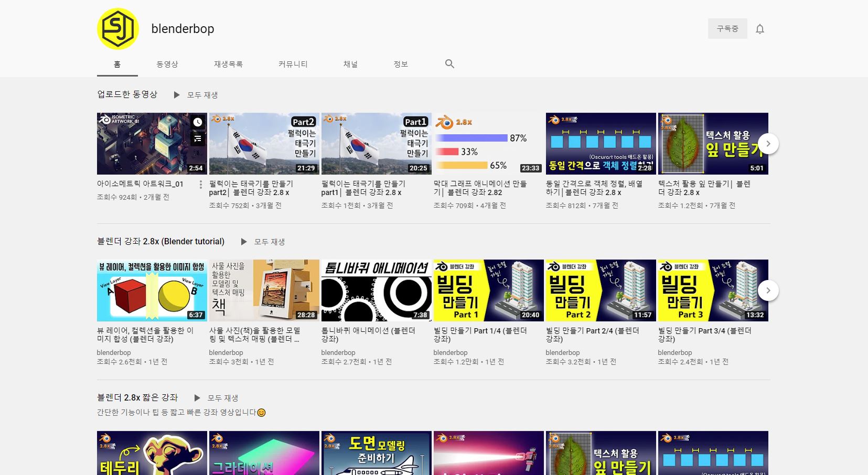Open 동일 간격으로 객체 정렬 thumbnail in uploads
Image resolution: width=868 pixels, height=475 pixels.
pyautogui.click(x=601, y=144)
